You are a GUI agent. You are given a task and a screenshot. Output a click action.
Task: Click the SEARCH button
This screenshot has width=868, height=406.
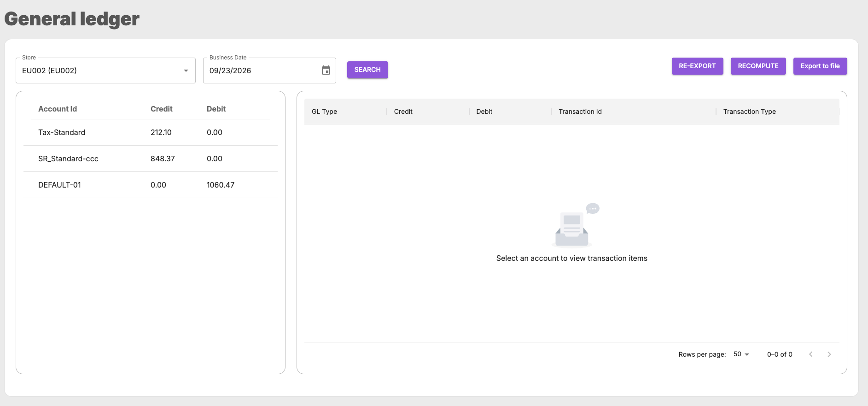click(367, 70)
